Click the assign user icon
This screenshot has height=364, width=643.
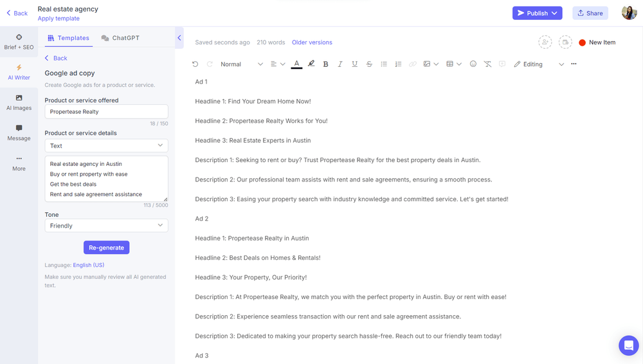click(545, 42)
